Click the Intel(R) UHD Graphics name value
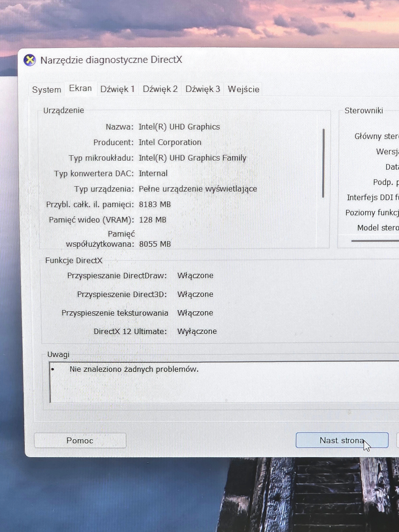The height and width of the screenshot is (532, 399). pos(179,127)
